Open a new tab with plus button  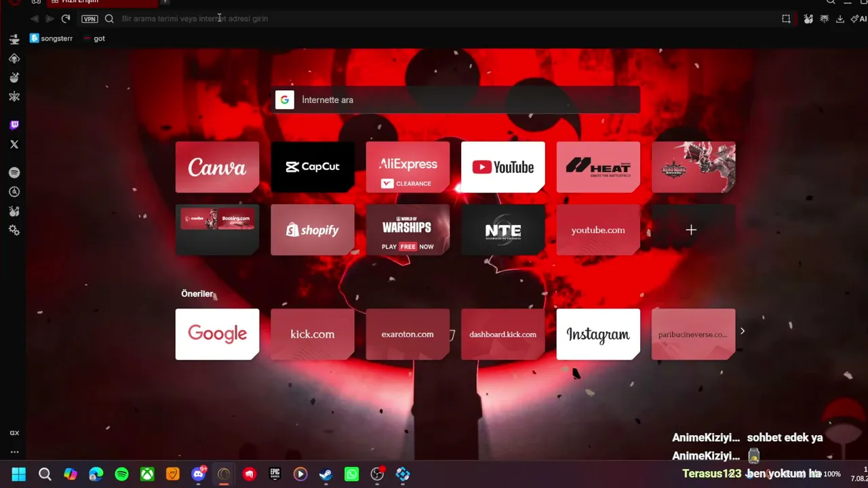(165, 2)
